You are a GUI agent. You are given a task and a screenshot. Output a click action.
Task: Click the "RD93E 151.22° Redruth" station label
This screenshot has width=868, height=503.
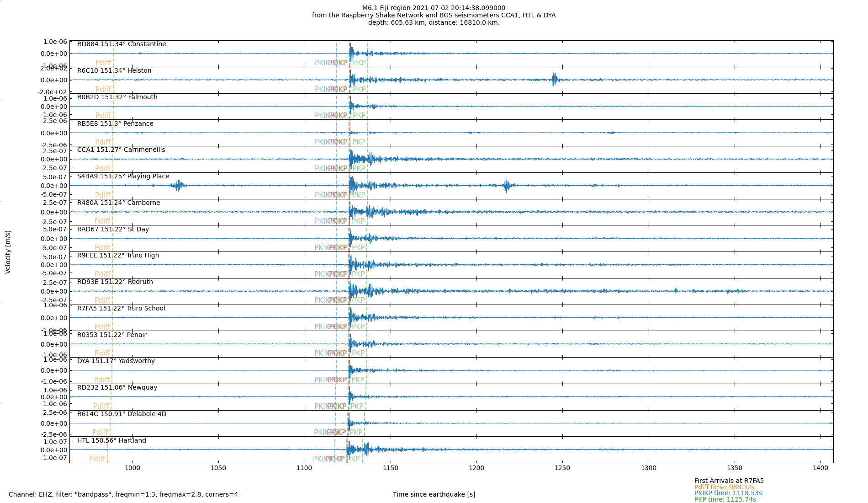click(x=115, y=282)
